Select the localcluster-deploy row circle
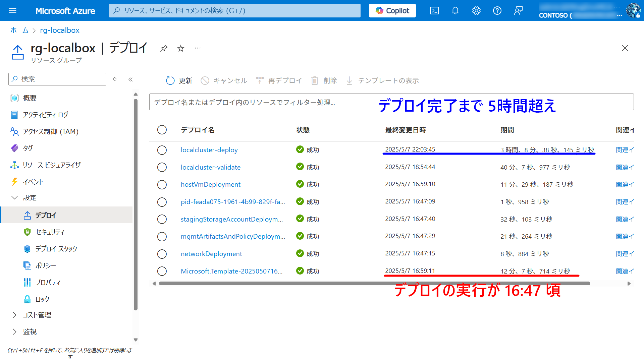The width and height of the screenshot is (644, 362). pos(162,150)
